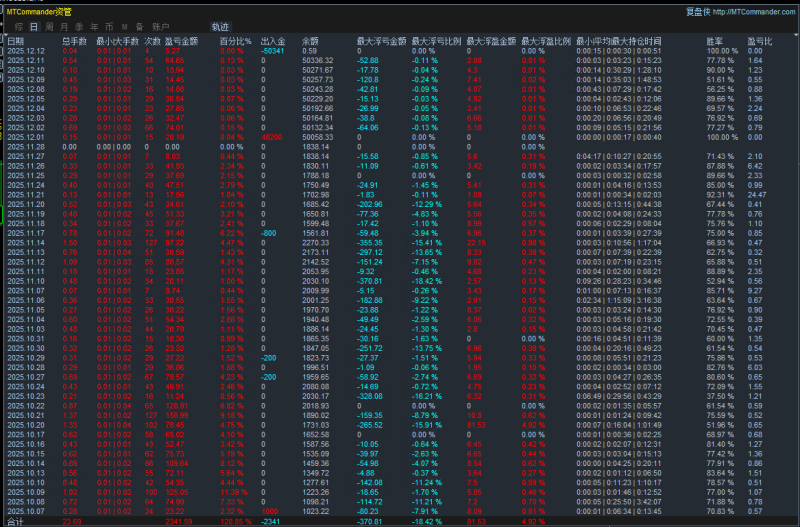This screenshot has width=800, height=527.
Task: Select the 2025.12.12 row
Action: (26, 50)
